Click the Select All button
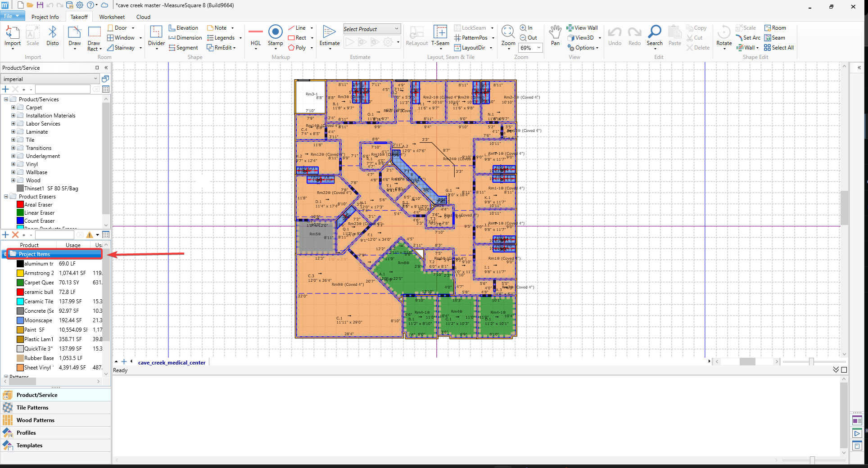This screenshot has height=468, width=868. pyautogui.click(x=779, y=48)
